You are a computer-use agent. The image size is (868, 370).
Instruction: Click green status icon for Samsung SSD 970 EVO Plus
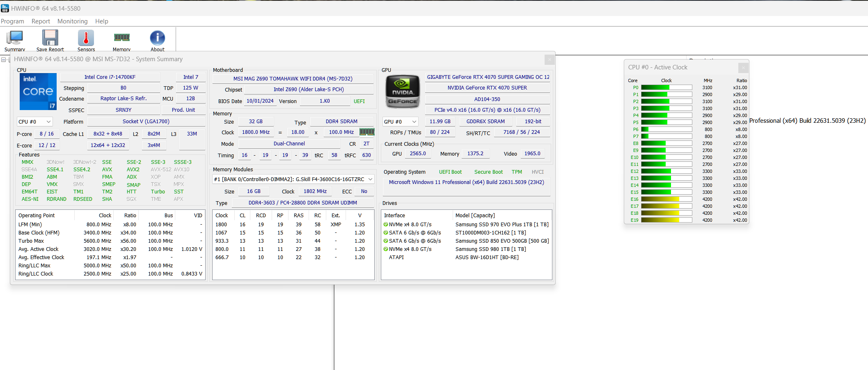pyautogui.click(x=386, y=225)
